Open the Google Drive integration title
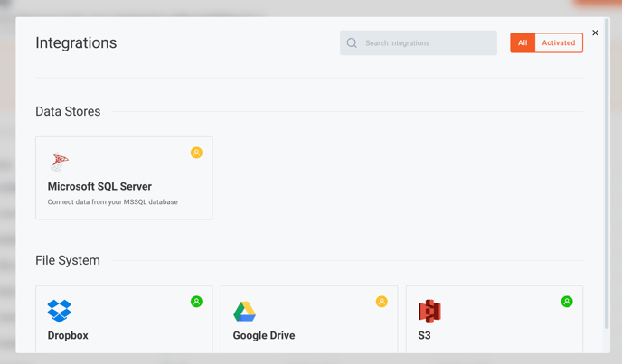 click(x=264, y=335)
